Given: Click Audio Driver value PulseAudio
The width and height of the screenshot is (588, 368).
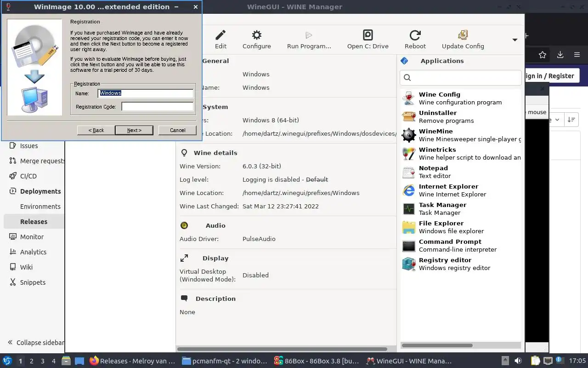Looking at the screenshot, I should tap(259, 239).
